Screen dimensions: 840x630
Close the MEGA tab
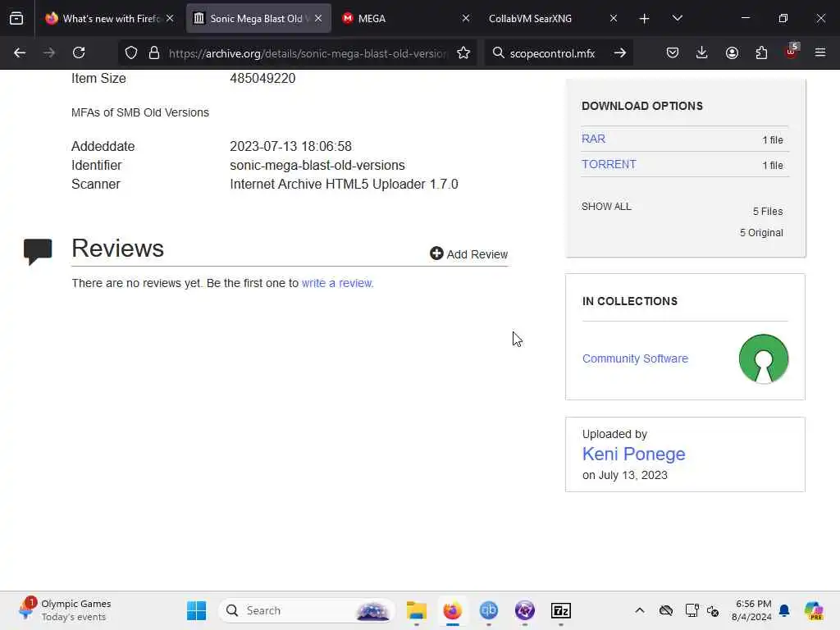[466, 18]
